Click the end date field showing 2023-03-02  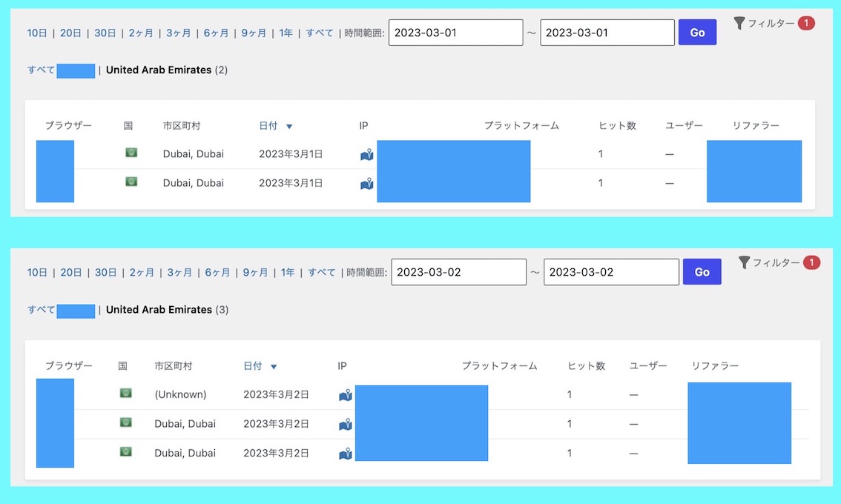point(610,272)
